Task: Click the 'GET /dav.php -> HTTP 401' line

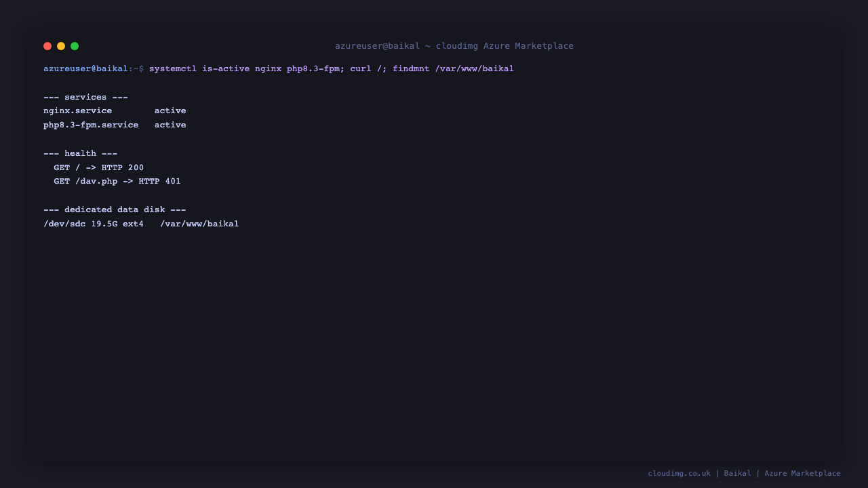Action: tap(117, 182)
